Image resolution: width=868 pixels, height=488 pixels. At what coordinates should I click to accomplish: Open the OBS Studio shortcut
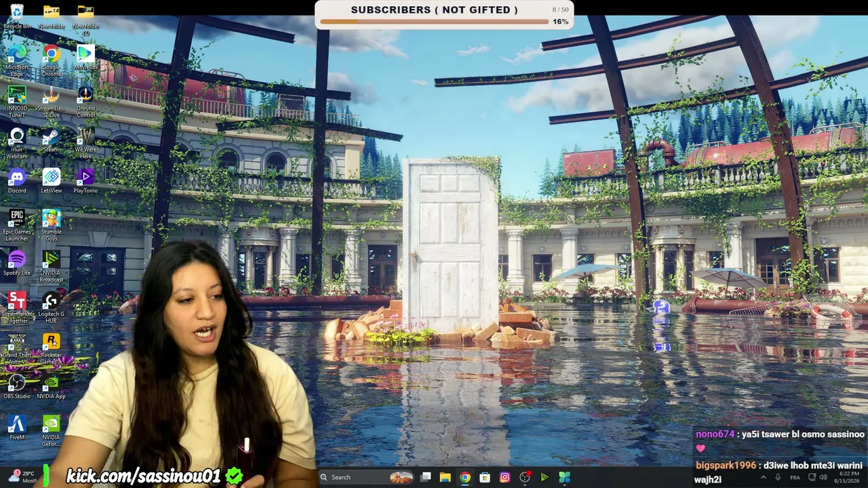[x=17, y=387]
